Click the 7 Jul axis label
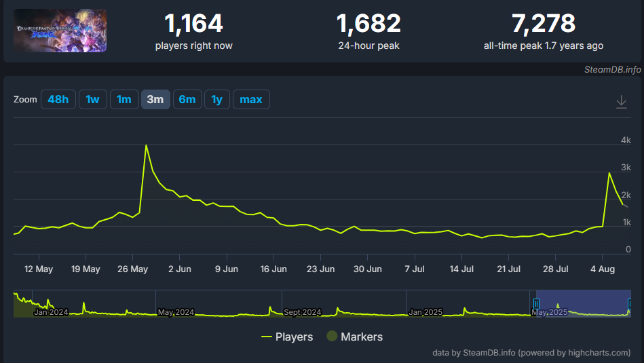Viewport: 644px width, 363px height. coord(415,269)
